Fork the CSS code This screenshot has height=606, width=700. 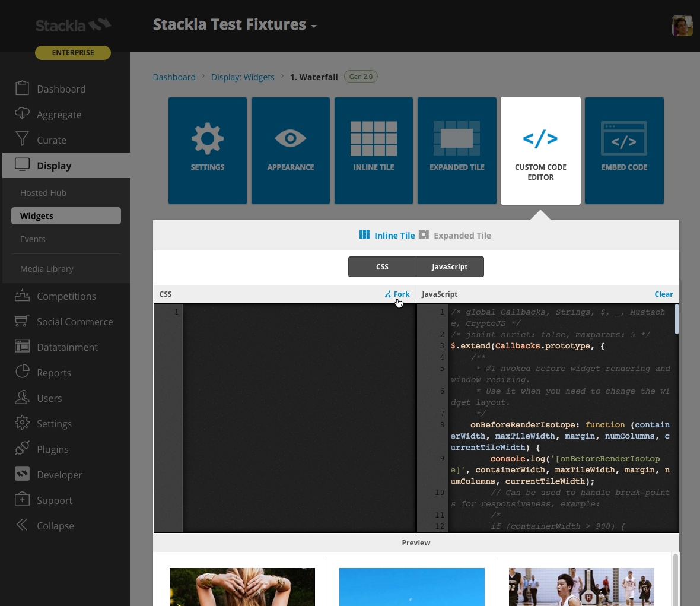click(x=397, y=294)
